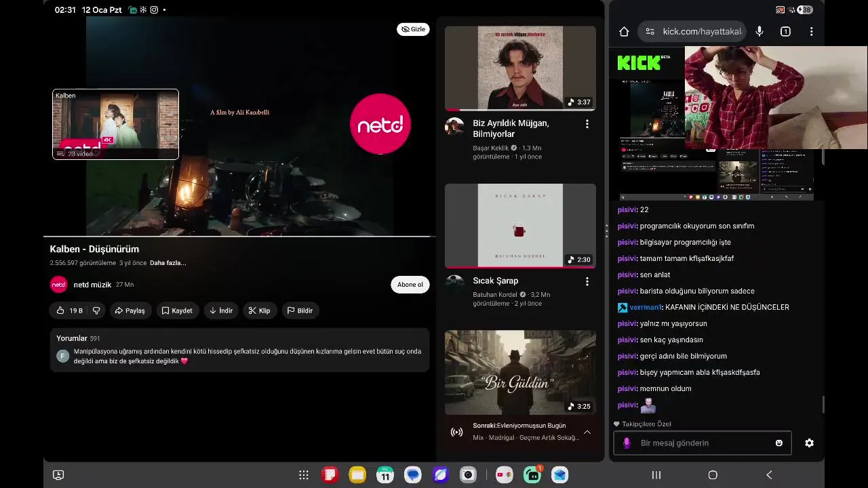Show recent apps with navigation button

tap(656, 475)
